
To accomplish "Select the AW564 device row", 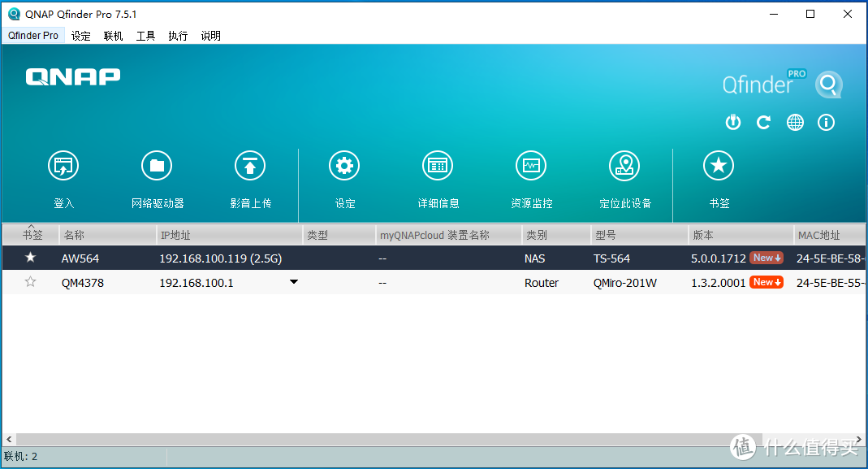I will pyautogui.click(x=434, y=258).
